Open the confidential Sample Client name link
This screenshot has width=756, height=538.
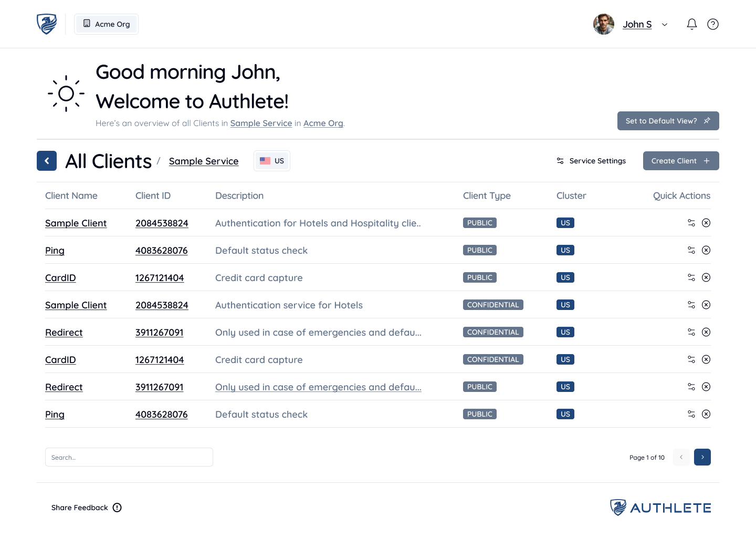point(76,305)
